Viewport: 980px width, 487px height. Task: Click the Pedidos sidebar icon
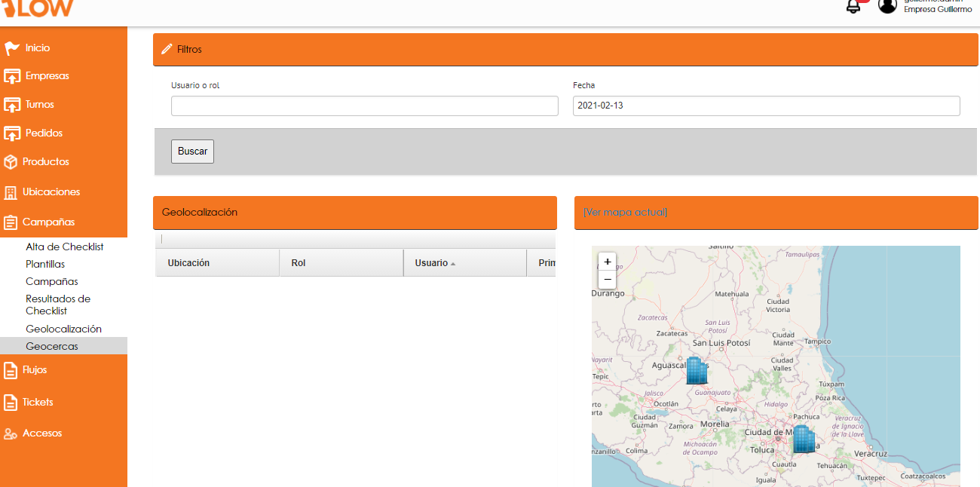coord(11,133)
